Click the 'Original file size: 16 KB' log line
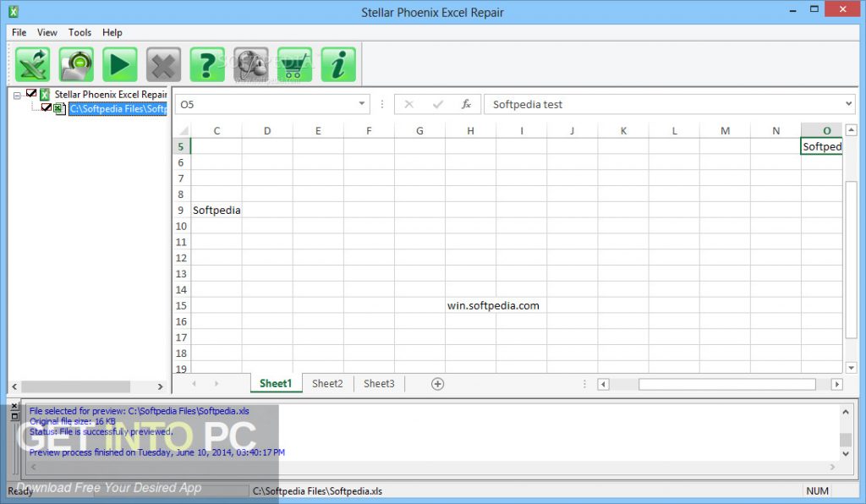 73,421
